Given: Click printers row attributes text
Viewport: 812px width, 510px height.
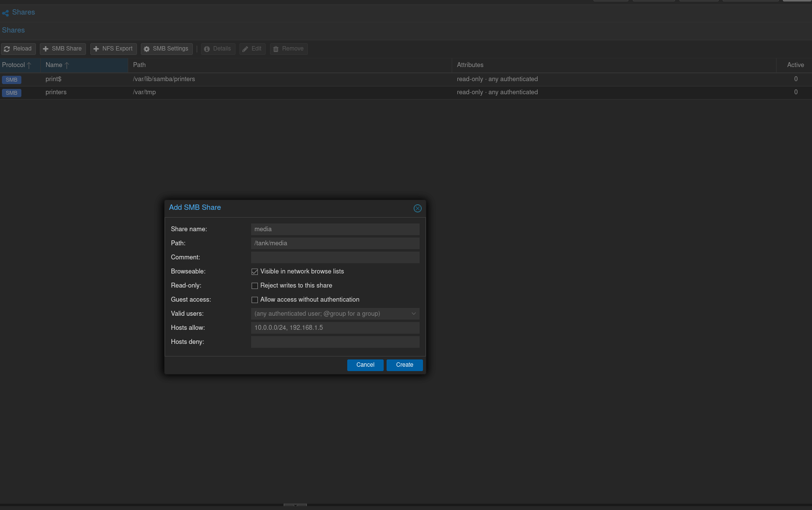Looking at the screenshot, I should tap(497, 92).
